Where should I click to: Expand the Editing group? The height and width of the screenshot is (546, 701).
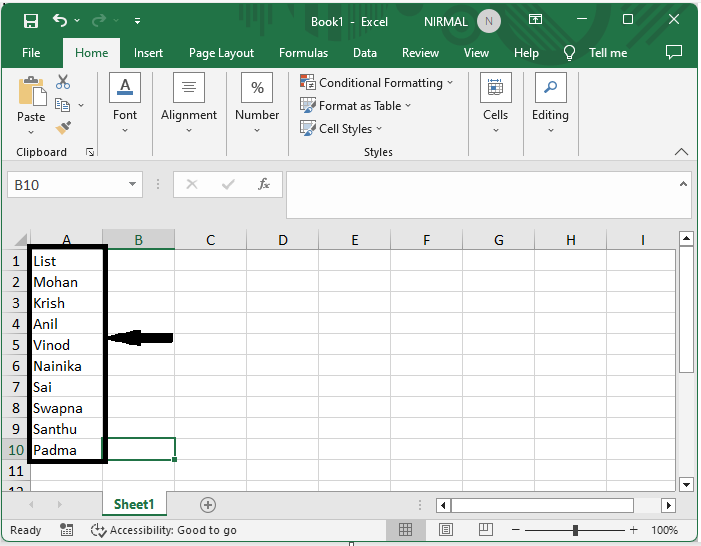pyautogui.click(x=550, y=104)
